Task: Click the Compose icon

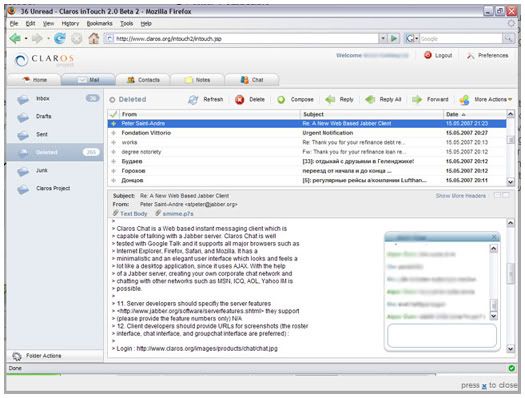Action: pyautogui.click(x=281, y=99)
